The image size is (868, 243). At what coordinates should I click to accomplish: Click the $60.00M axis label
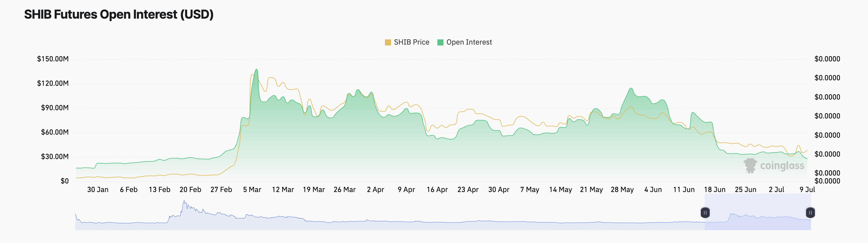click(x=55, y=132)
